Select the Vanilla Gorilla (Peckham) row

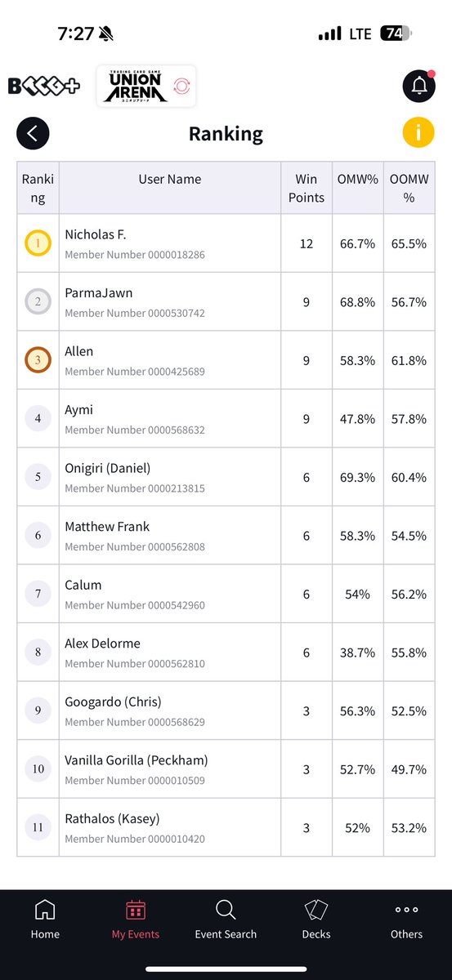click(226, 769)
